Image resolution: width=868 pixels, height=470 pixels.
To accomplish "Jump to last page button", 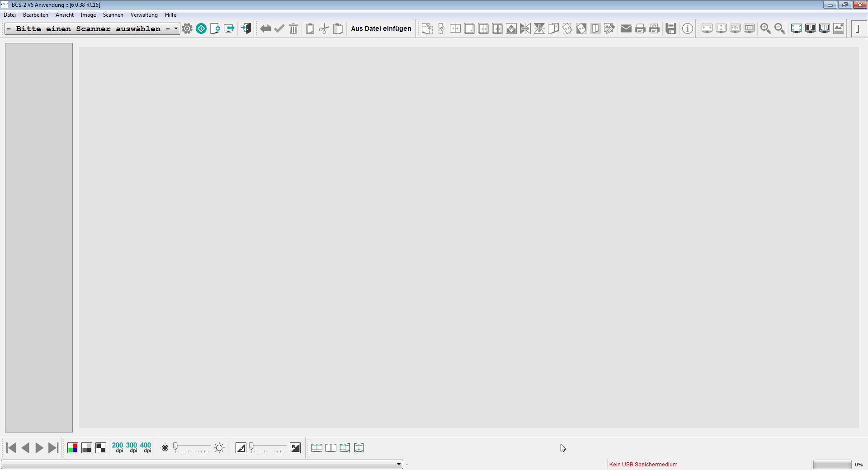I will pos(53,448).
